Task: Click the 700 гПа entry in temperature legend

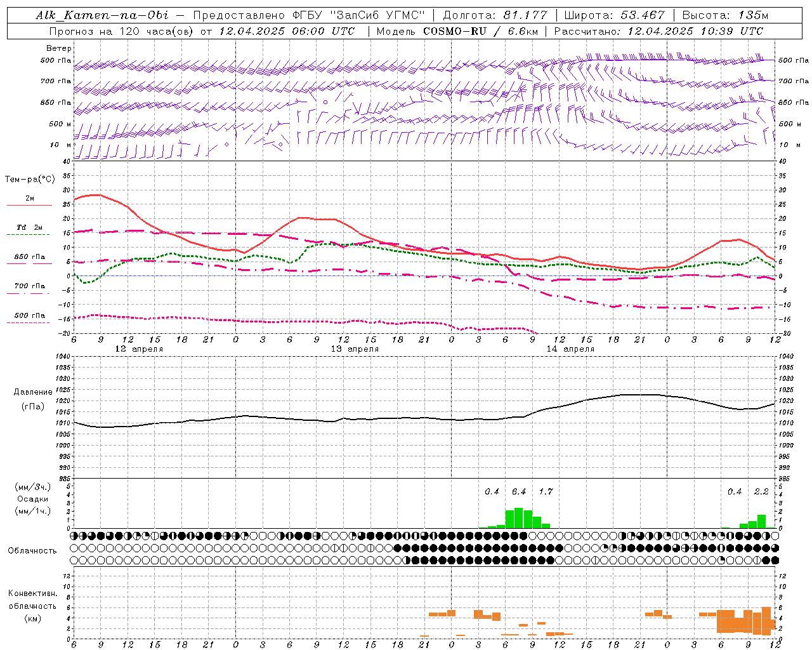Action: coord(30,286)
